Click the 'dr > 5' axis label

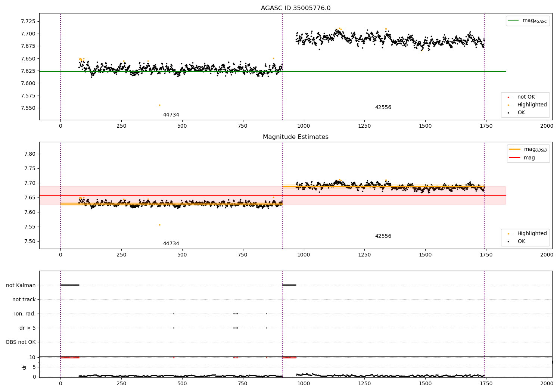[x=28, y=328]
